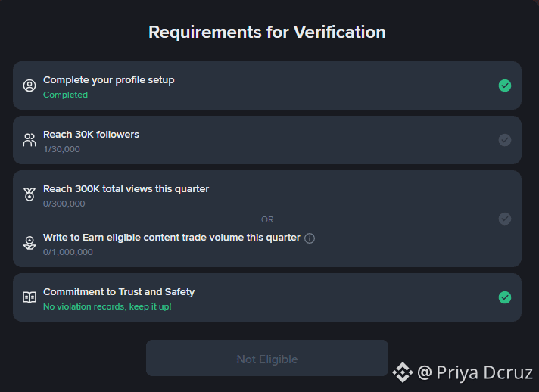The image size is (539, 392).
Task: Click grey checkmark for 30K followers
Action: 505,140
